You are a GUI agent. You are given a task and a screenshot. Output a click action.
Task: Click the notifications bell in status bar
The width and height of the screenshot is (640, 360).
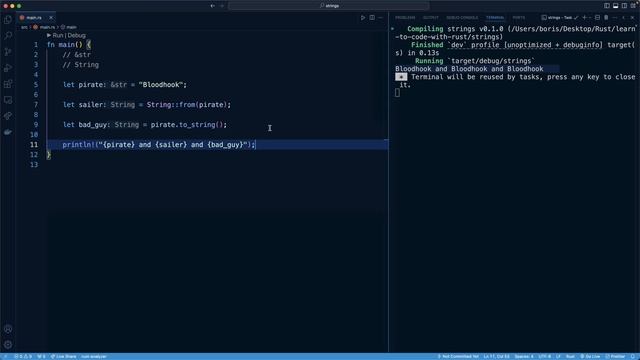coord(633,356)
